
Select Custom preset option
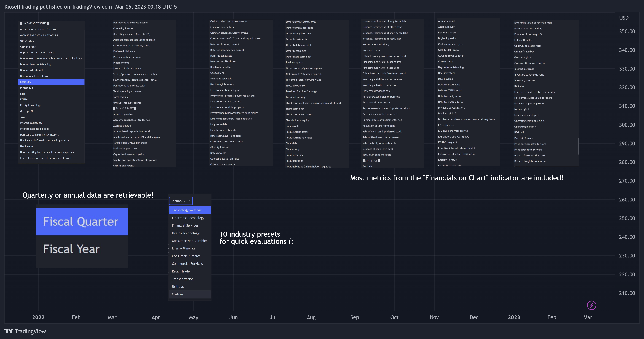[x=190, y=294]
